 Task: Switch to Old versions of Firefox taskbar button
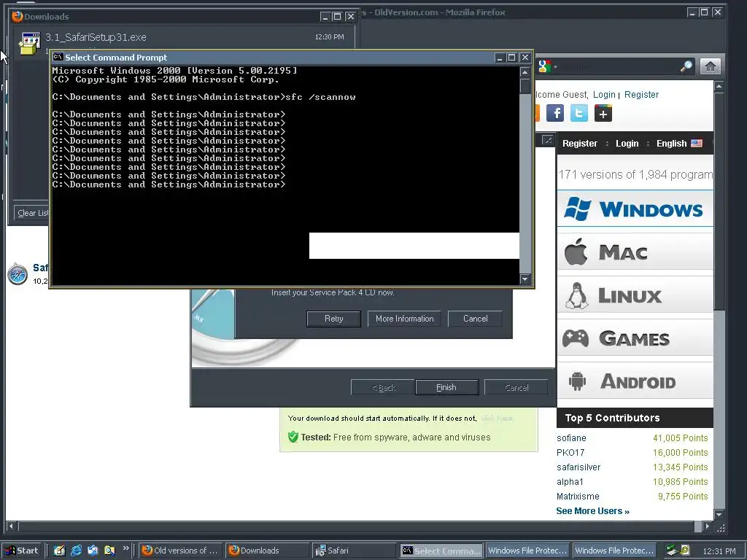tap(181, 551)
